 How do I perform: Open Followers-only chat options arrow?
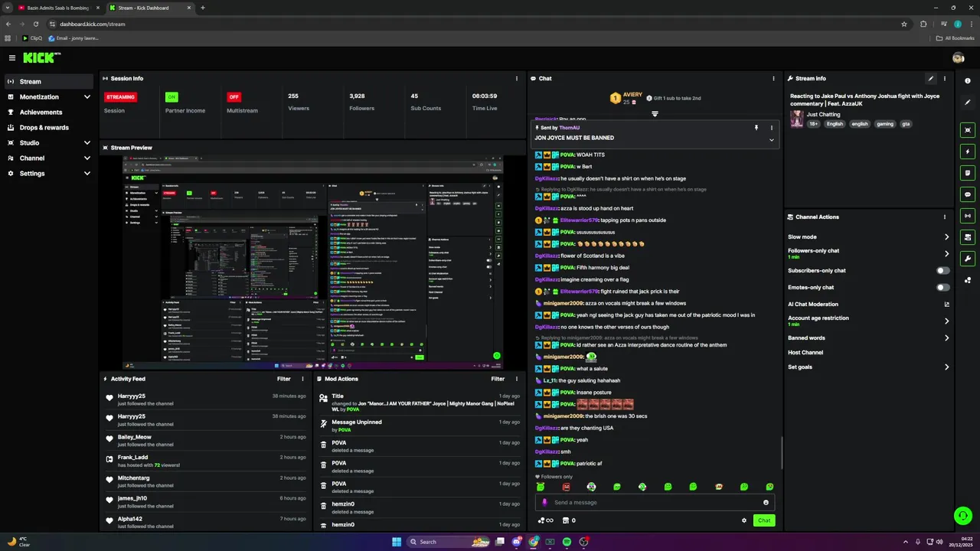coord(946,253)
